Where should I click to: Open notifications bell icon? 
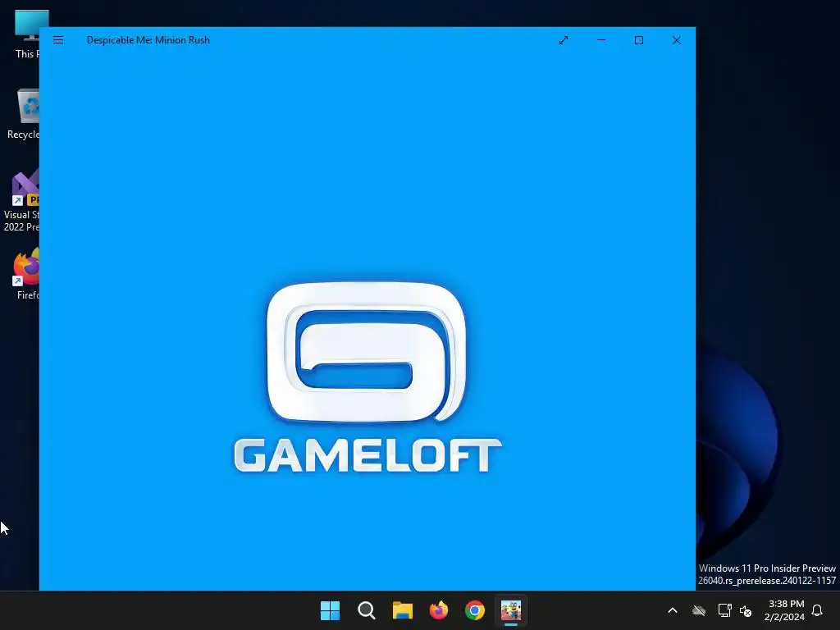coord(818,610)
